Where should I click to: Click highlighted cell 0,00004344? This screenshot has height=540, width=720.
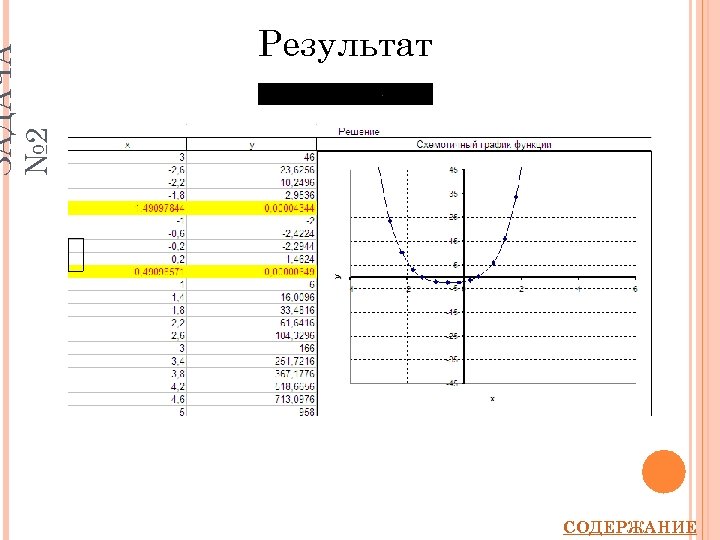[252, 208]
